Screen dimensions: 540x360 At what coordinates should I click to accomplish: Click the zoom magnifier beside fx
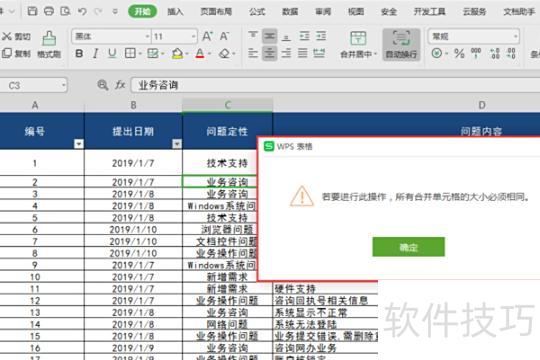pyautogui.click(x=102, y=85)
